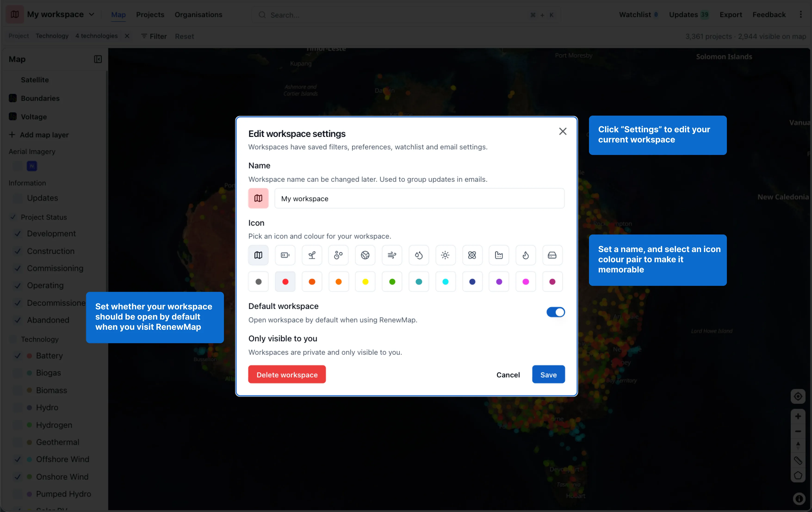Image resolution: width=812 pixels, height=512 pixels.
Task: Uncheck Development project status
Action: (18, 234)
